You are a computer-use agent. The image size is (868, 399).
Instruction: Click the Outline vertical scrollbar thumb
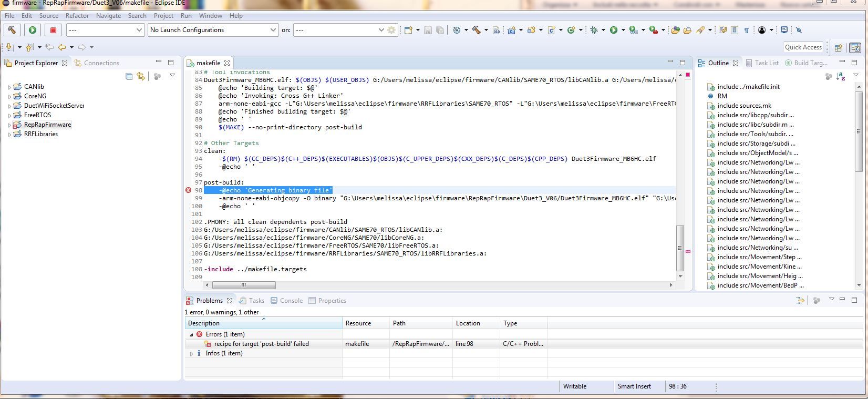(x=859, y=132)
